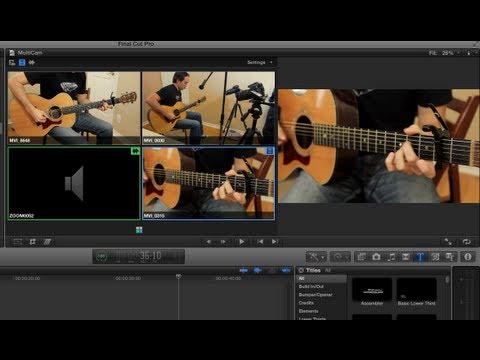Open the Inspector info button
This screenshot has width=480, height=360.
click(468, 257)
